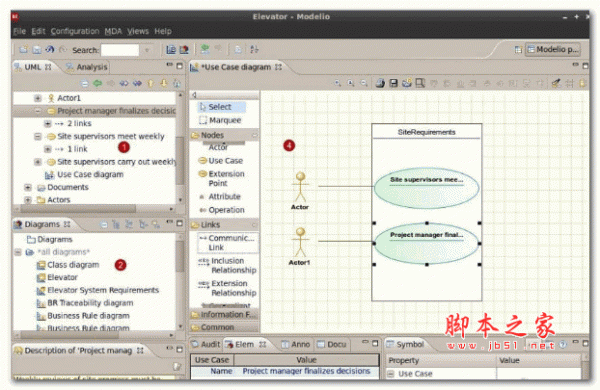Minimize the Diagrams panel
Viewport: 600px width, 390px height.
[170, 222]
